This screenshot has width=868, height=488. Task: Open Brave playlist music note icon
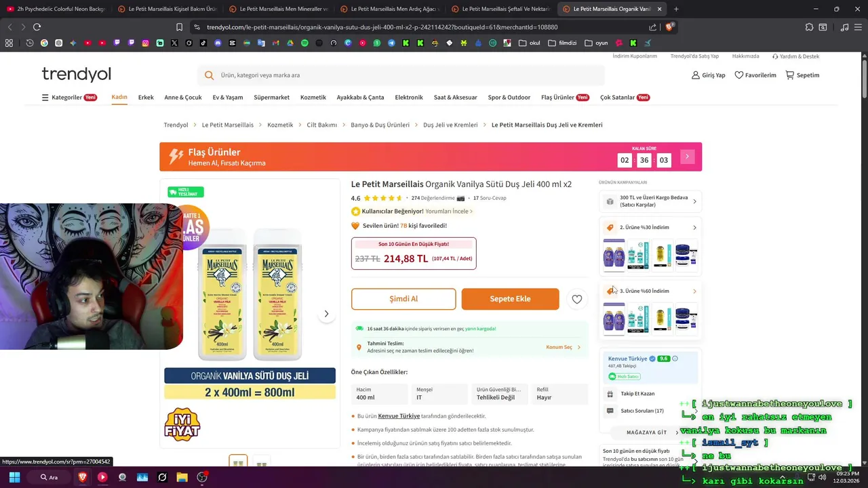(844, 27)
